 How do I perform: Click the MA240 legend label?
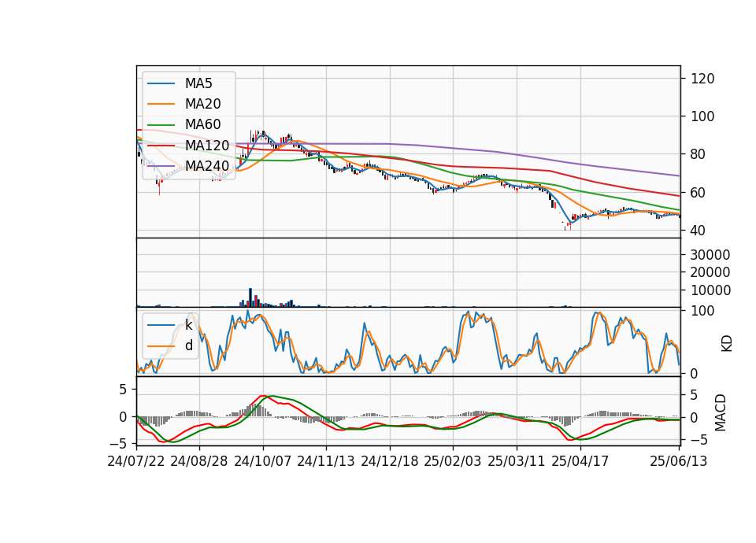click(x=207, y=166)
